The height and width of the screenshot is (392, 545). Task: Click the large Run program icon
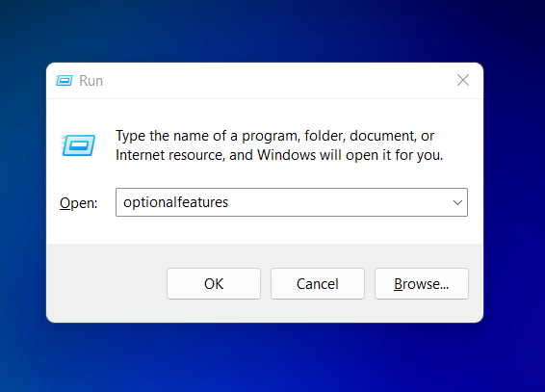[x=78, y=145]
